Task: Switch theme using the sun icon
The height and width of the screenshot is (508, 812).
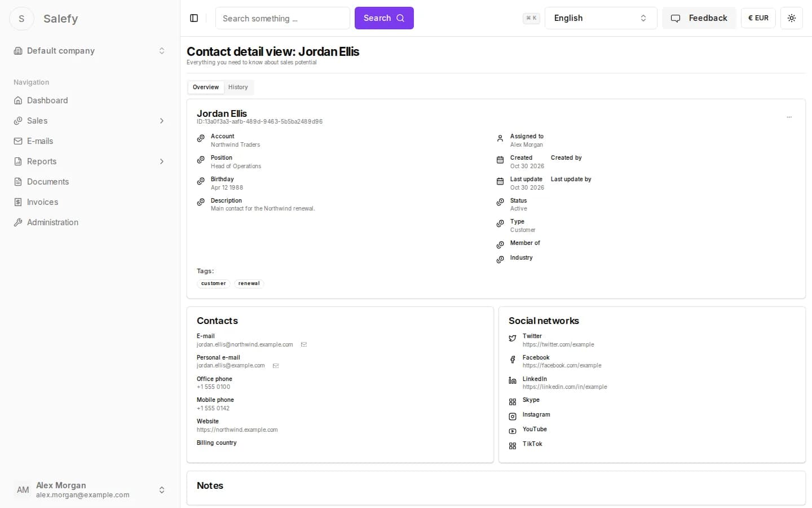Action: pos(792,18)
